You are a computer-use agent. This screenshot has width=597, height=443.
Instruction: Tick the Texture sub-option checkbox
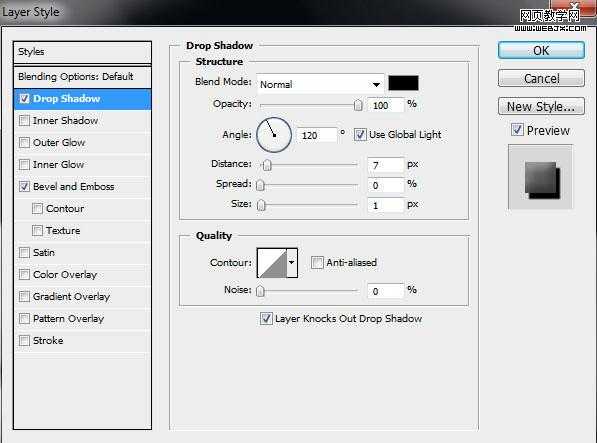click(37, 231)
